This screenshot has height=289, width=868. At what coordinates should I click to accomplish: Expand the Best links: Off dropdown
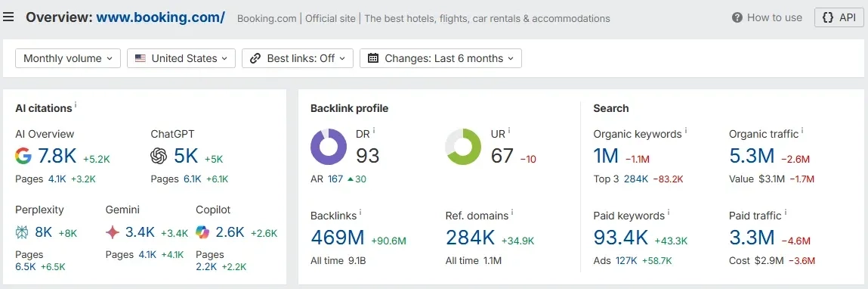(298, 58)
